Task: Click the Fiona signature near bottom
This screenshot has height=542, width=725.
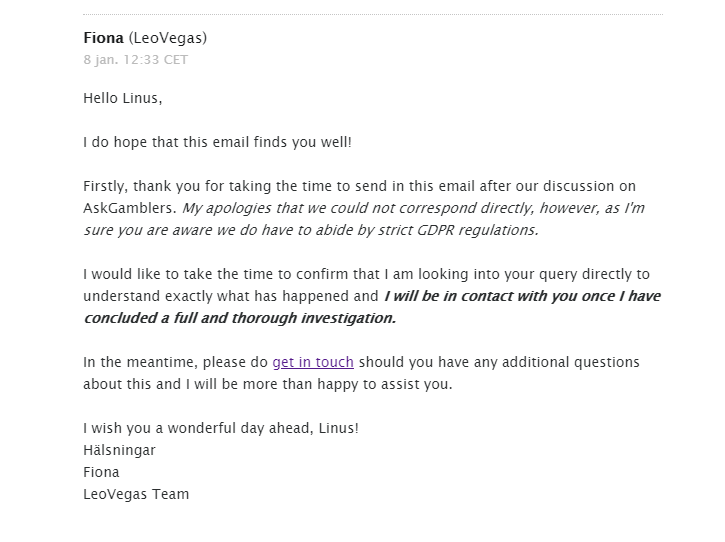Action: pos(101,472)
